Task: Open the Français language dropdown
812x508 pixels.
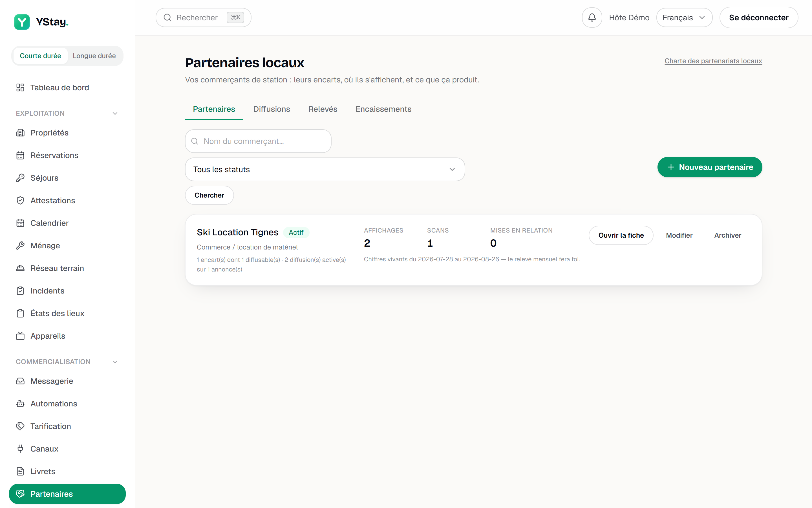Action: [684, 17]
